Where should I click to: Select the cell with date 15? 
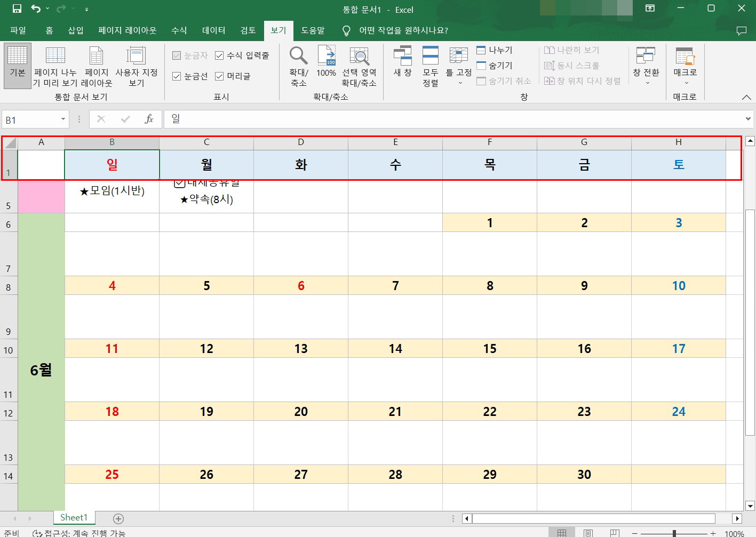pyautogui.click(x=490, y=348)
